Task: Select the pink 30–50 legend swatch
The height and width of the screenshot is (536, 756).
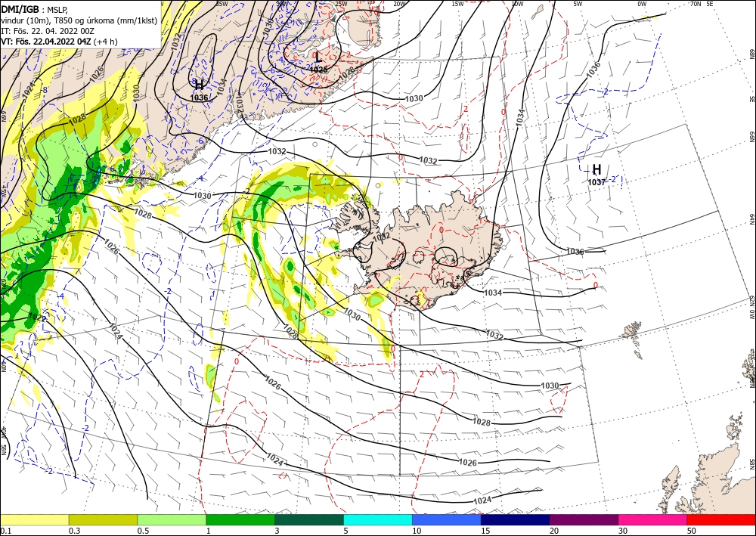Action: (x=653, y=519)
